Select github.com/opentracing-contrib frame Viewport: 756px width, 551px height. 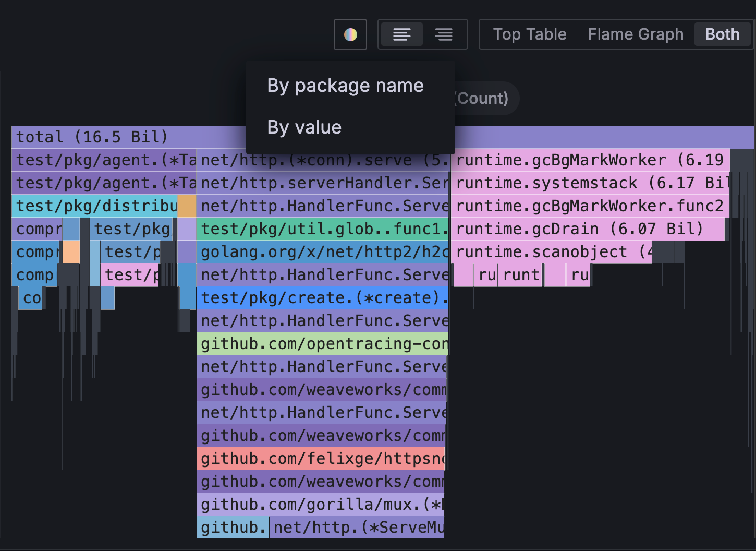tap(323, 344)
